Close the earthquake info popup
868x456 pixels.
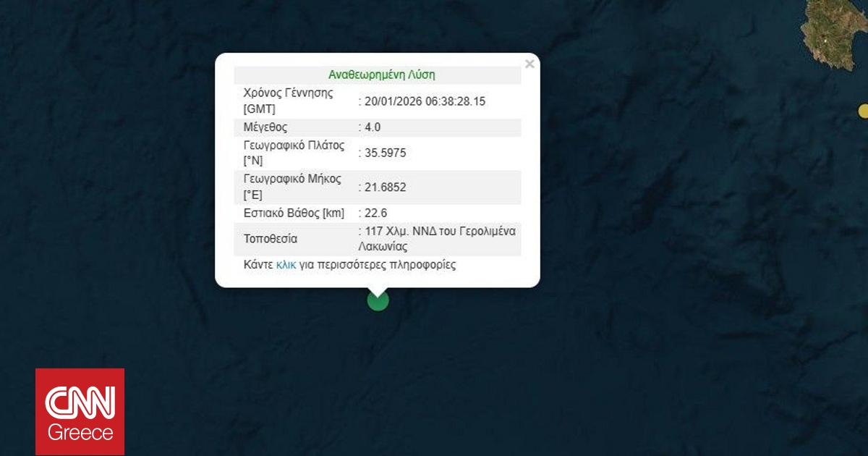pyautogui.click(x=529, y=64)
